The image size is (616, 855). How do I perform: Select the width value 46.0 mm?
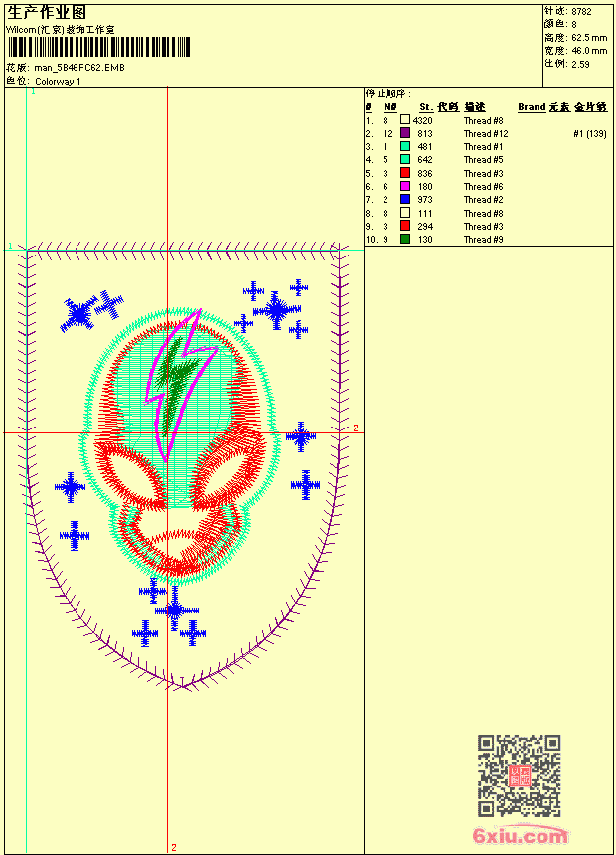coord(589,51)
